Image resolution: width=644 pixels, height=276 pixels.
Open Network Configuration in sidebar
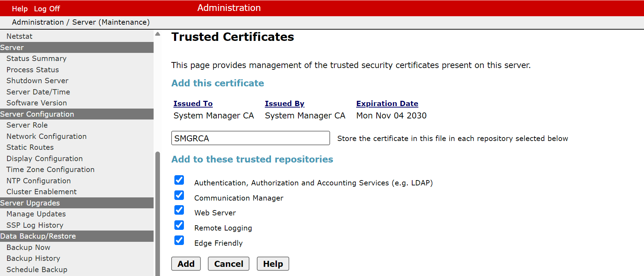coord(47,136)
